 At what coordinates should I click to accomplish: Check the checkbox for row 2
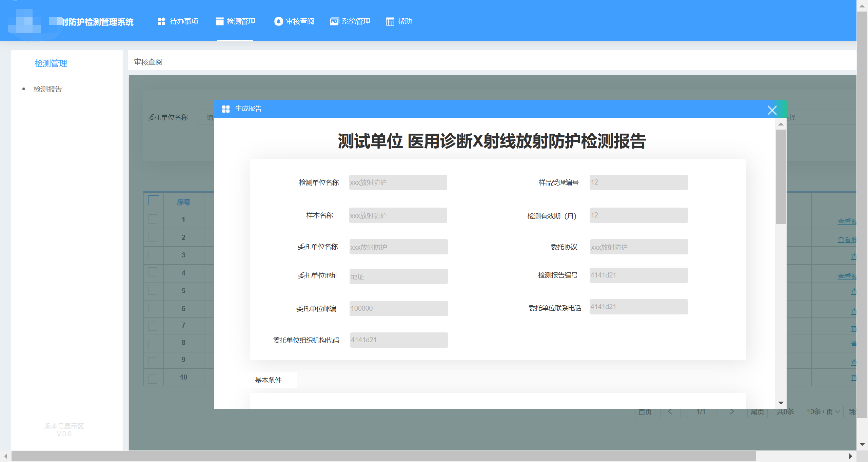point(153,237)
